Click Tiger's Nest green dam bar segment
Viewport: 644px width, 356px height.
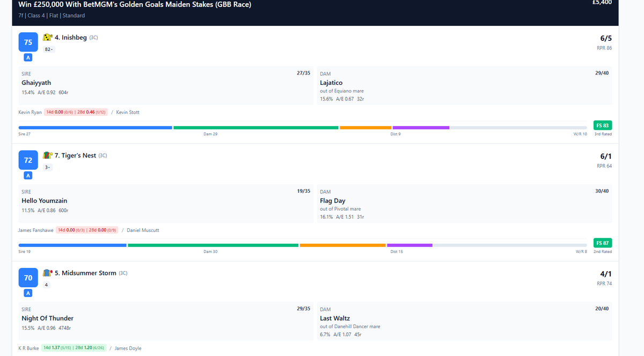click(213, 245)
